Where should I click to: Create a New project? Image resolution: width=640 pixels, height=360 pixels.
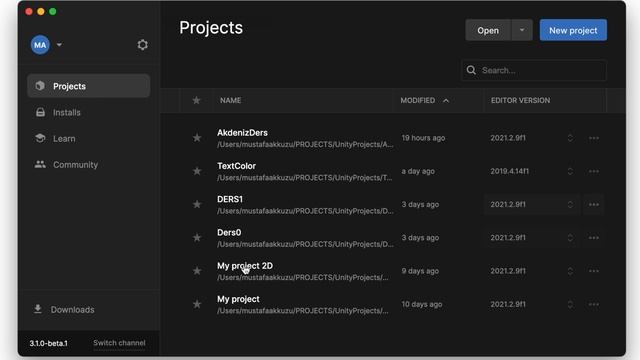point(573,30)
